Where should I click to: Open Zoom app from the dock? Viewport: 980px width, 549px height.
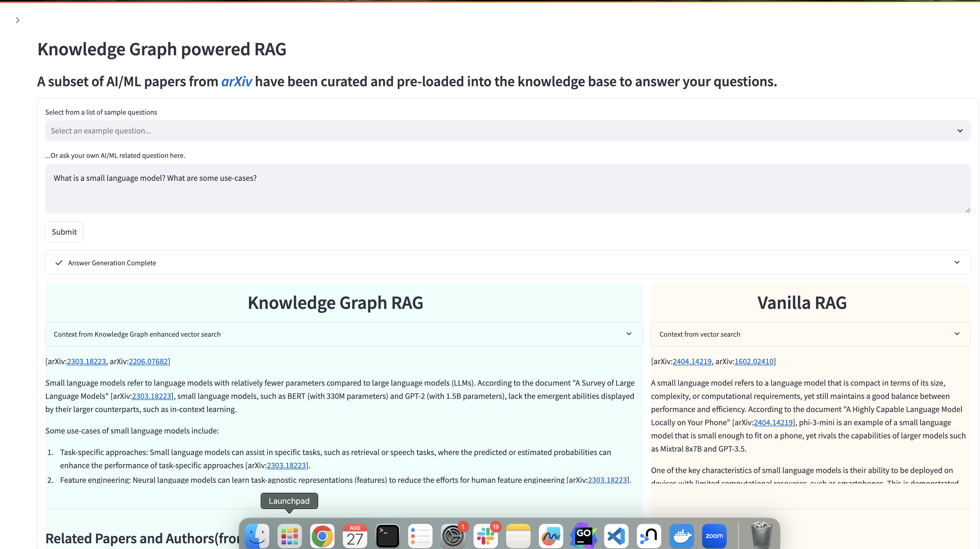714,536
